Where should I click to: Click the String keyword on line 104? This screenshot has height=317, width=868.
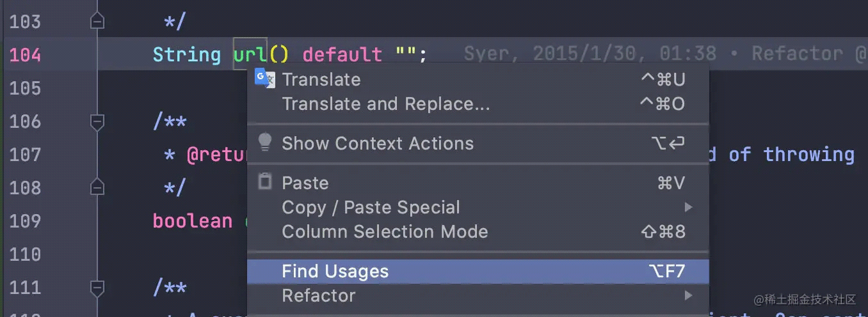[186, 54]
